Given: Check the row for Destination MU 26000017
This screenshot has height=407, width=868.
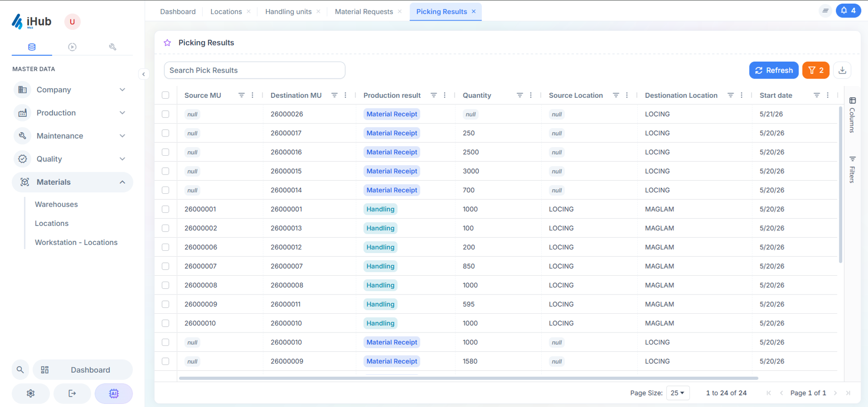Looking at the screenshot, I should point(166,133).
